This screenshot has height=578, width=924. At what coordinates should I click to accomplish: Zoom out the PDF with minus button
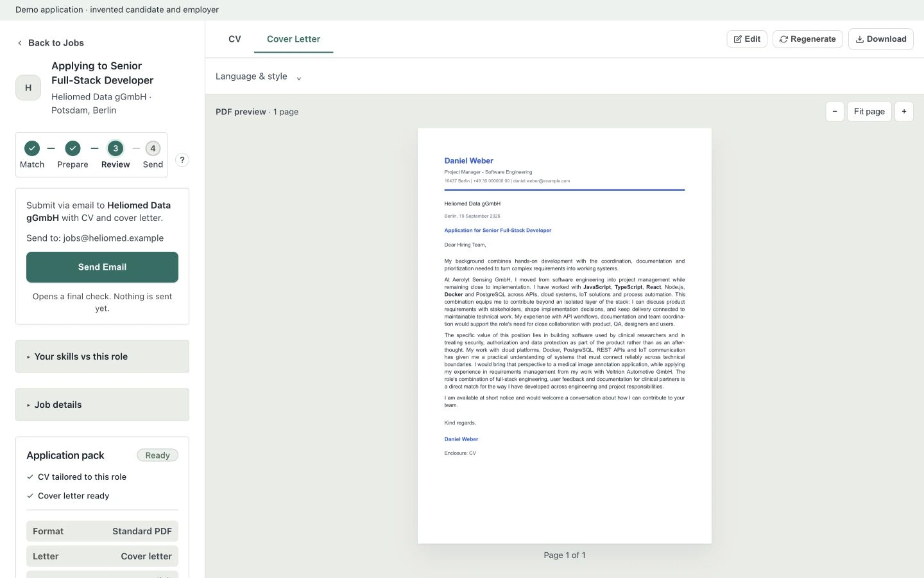[835, 111]
